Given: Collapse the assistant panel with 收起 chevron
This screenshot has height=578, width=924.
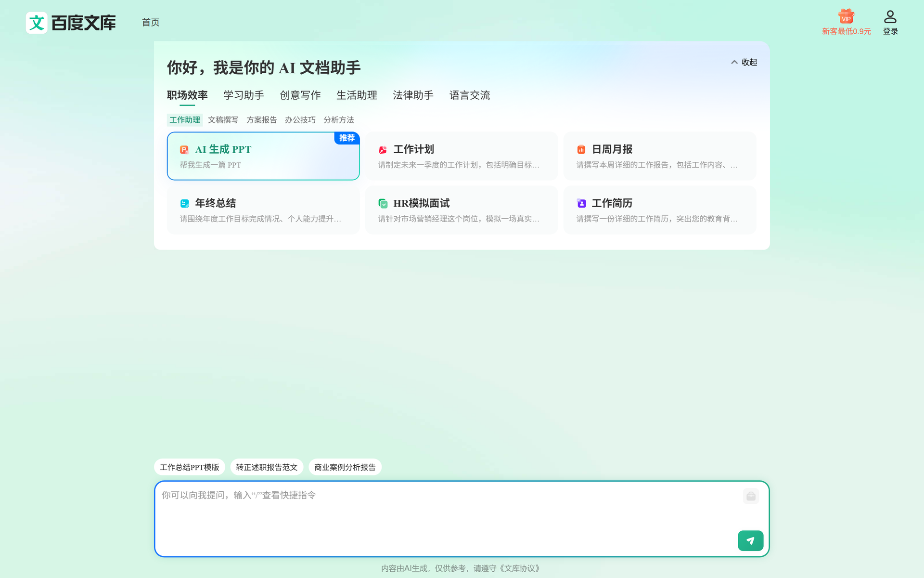Looking at the screenshot, I should (744, 62).
